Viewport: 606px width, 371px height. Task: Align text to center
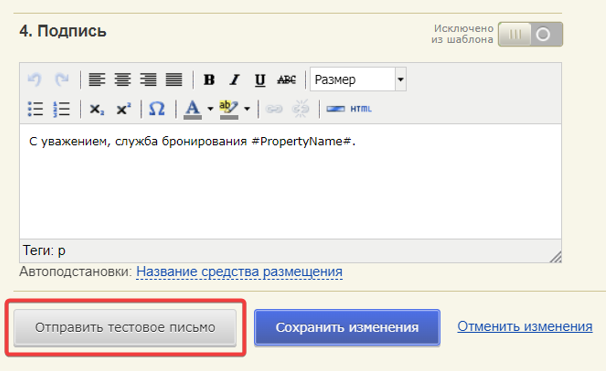[123, 80]
